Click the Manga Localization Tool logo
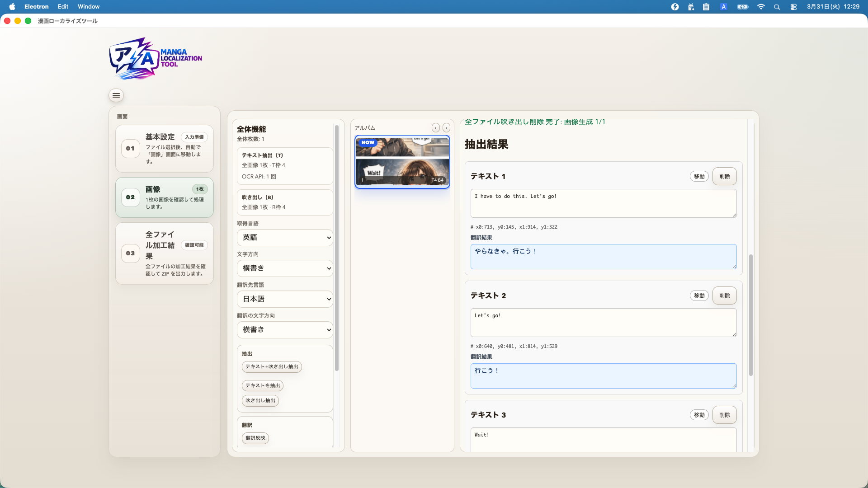Viewport: 868px width, 488px height. point(155,58)
